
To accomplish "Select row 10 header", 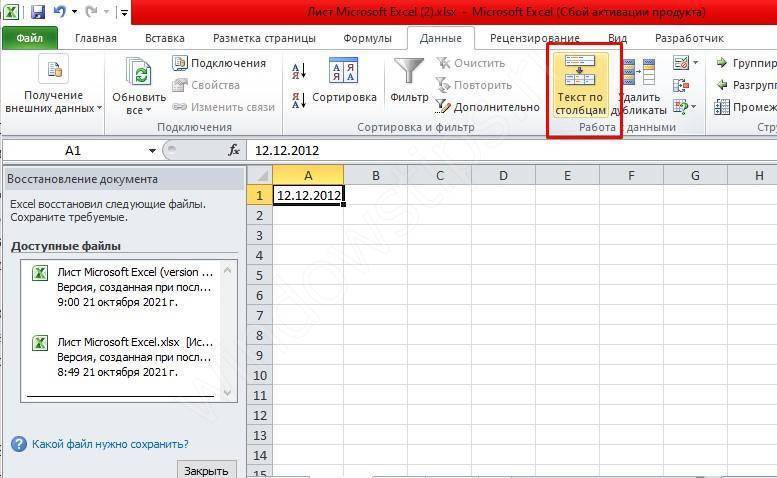I will [x=259, y=375].
